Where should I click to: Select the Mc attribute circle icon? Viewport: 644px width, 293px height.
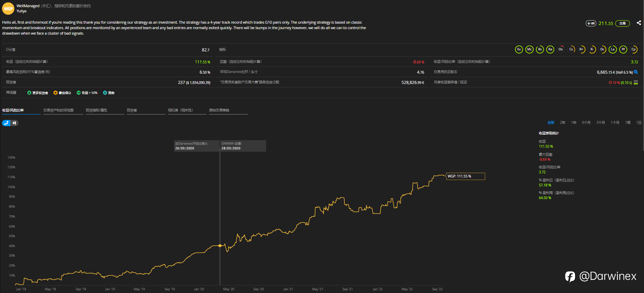click(530, 49)
